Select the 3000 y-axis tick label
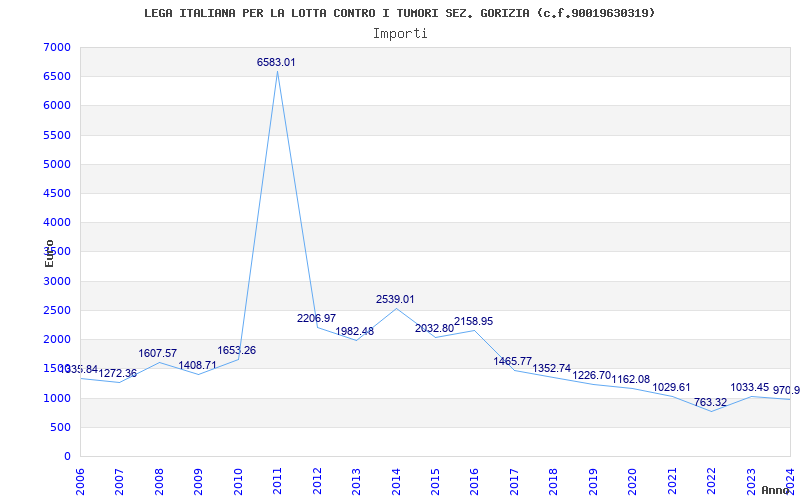The width and height of the screenshot is (800, 500). coord(57,281)
